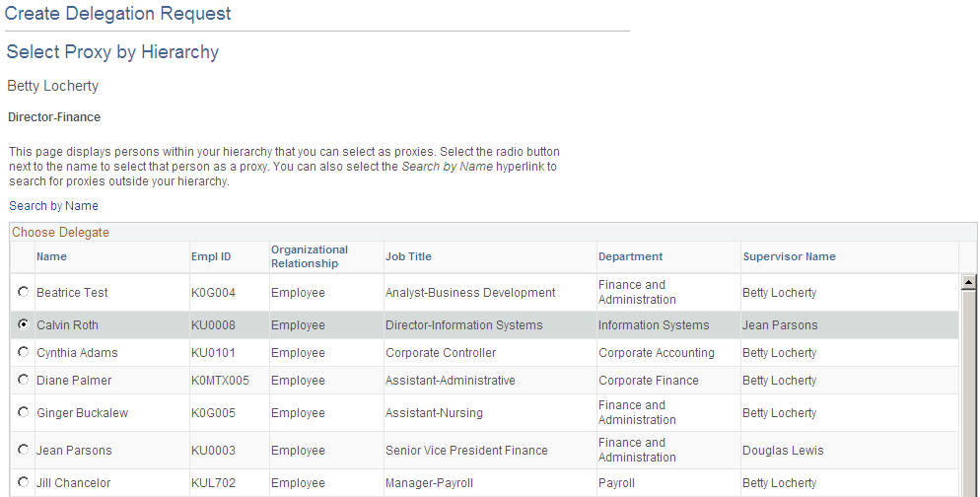The width and height of the screenshot is (980, 497).
Task: Sort by Job Title column header
Action: click(408, 256)
